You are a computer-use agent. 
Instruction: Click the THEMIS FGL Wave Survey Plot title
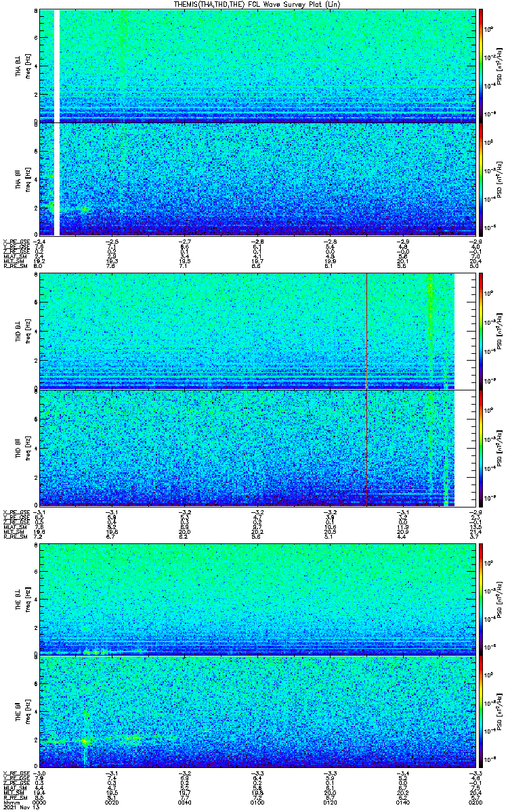257,4
